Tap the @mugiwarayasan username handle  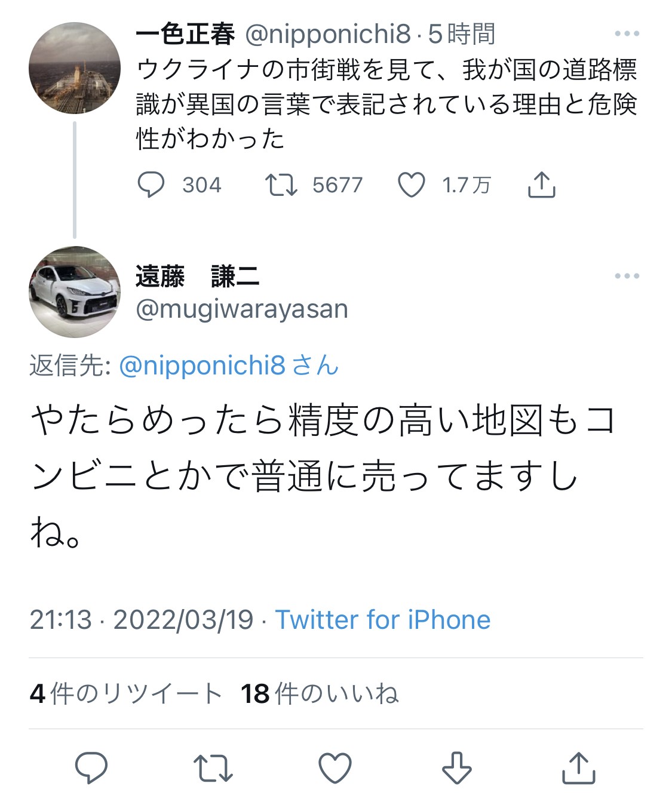click(x=242, y=309)
